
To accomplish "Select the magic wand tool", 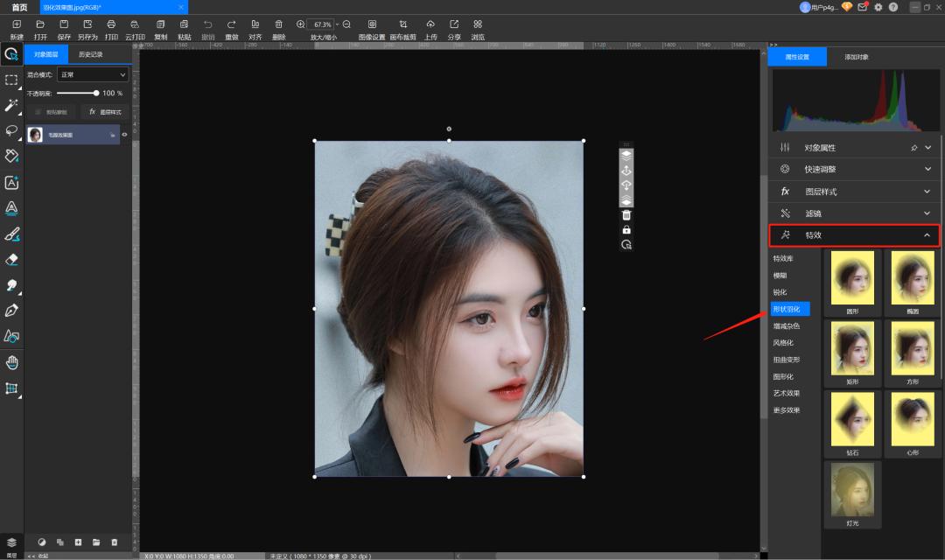I will [11, 105].
